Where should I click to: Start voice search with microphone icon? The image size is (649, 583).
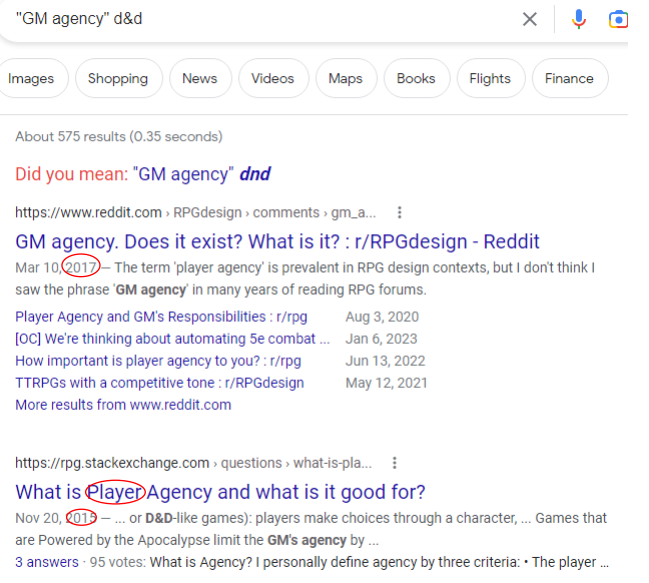click(579, 19)
